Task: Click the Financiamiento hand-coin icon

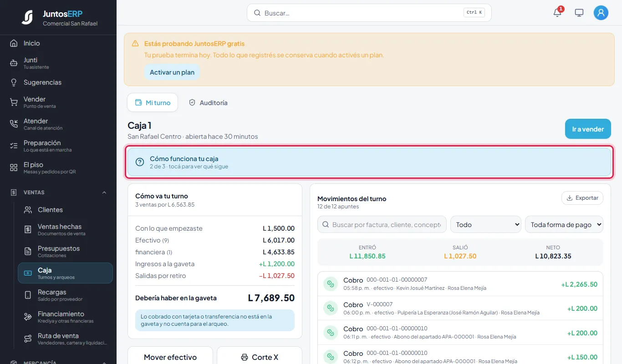Action: pyautogui.click(x=28, y=317)
